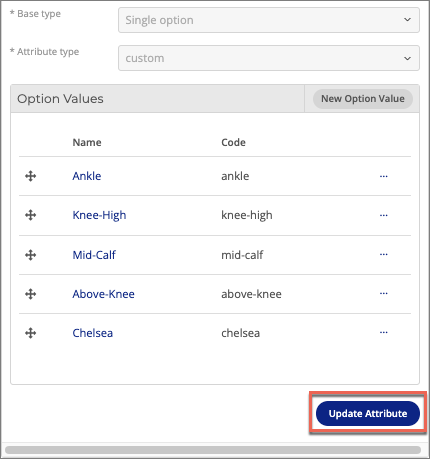The width and height of the screenshot is (430, 459).
Task: Click the move handle icon for Knee-High
Action: [31, 215]
